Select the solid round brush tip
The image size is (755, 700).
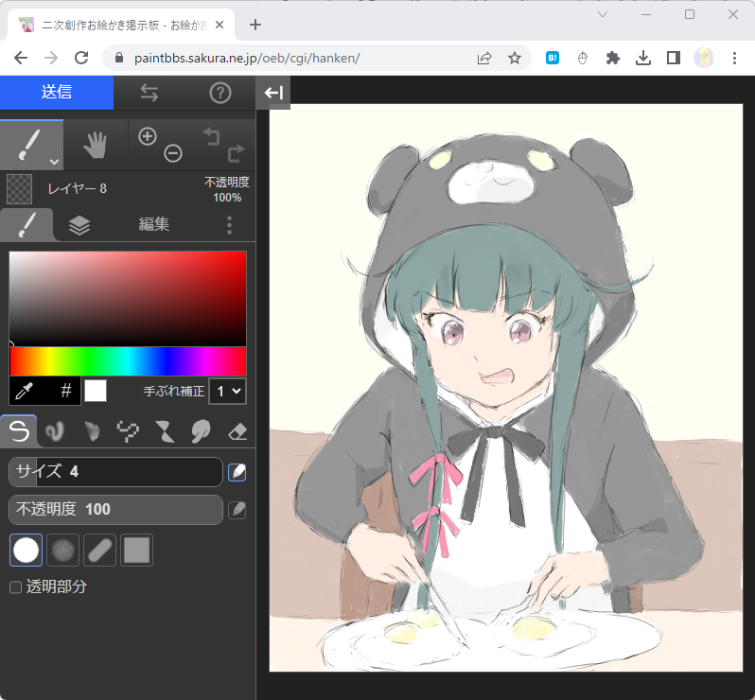26,550
